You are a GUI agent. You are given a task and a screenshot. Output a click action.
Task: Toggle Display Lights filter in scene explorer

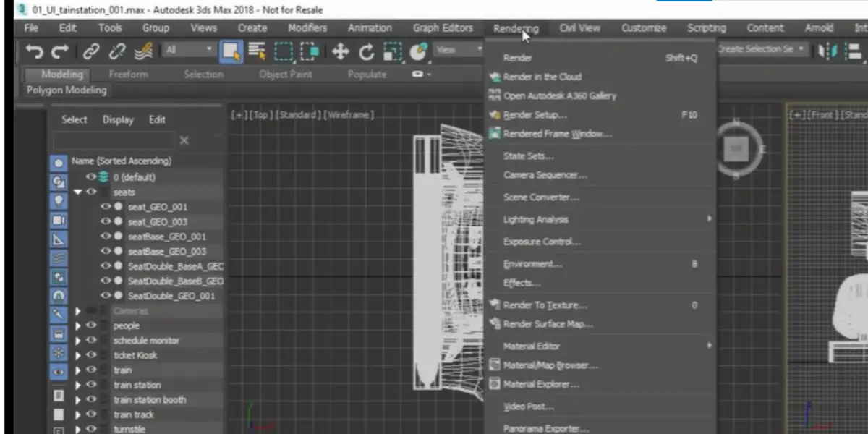[x=59, y=201]
